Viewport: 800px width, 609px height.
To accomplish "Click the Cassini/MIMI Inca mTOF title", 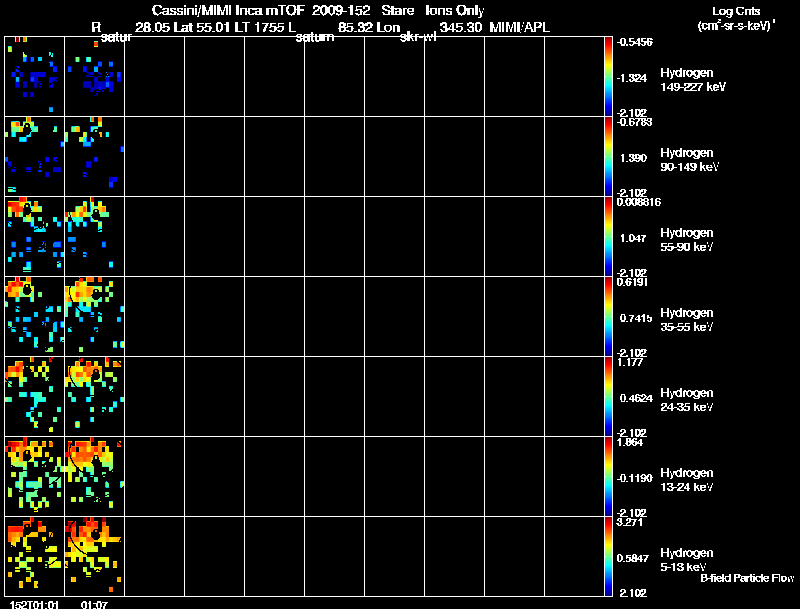I will [228, 10].
